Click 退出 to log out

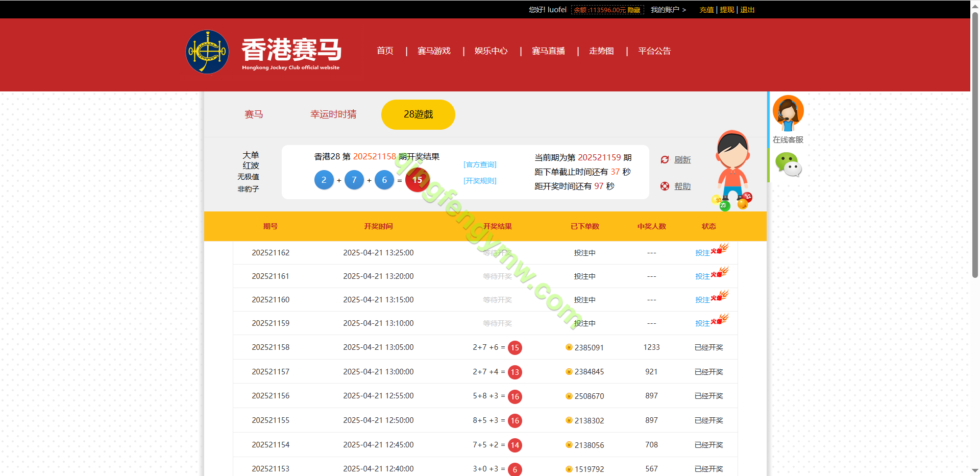[x=747, y=10]
